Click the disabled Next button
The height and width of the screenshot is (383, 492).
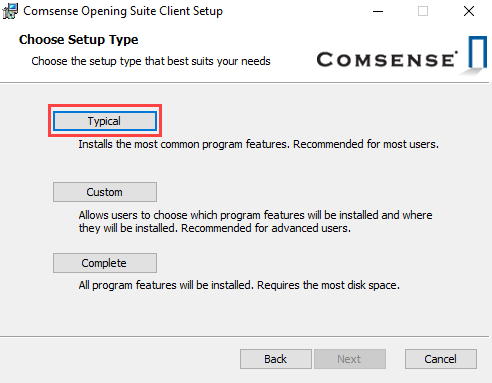coord(350,359)
